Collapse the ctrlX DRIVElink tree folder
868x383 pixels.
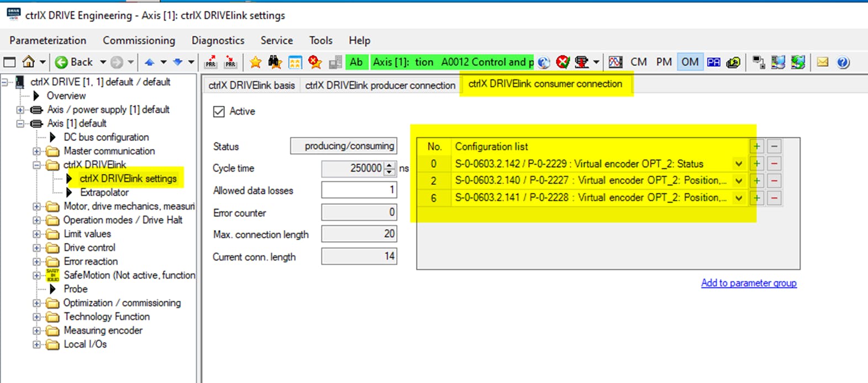[36, 165]
